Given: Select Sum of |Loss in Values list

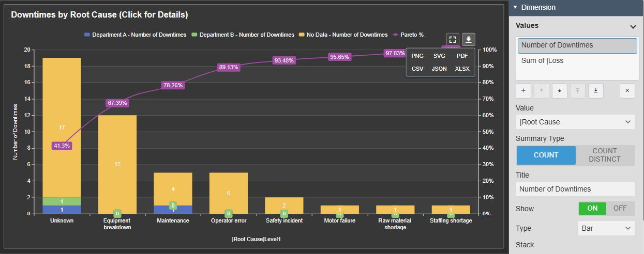Looking at the screenshot, I should (x=577, y=60).
